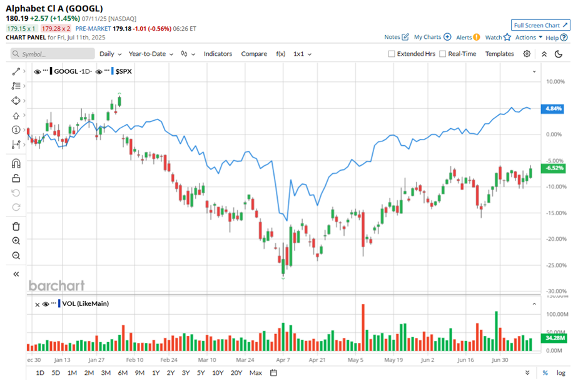Open GOOGL series options (three dots)
Screen dimensions: 588x386
[x=46, y=71]
